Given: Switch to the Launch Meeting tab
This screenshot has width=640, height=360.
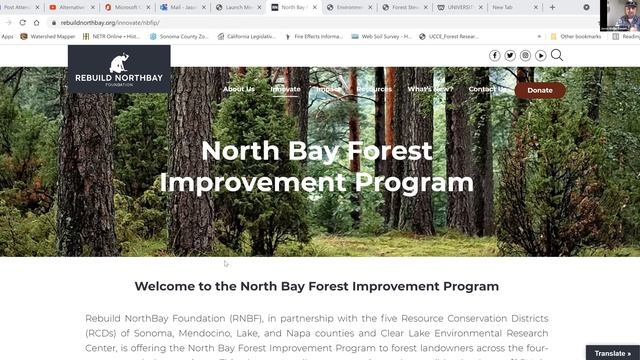Looking at the screenshot, I should (238, 7).
